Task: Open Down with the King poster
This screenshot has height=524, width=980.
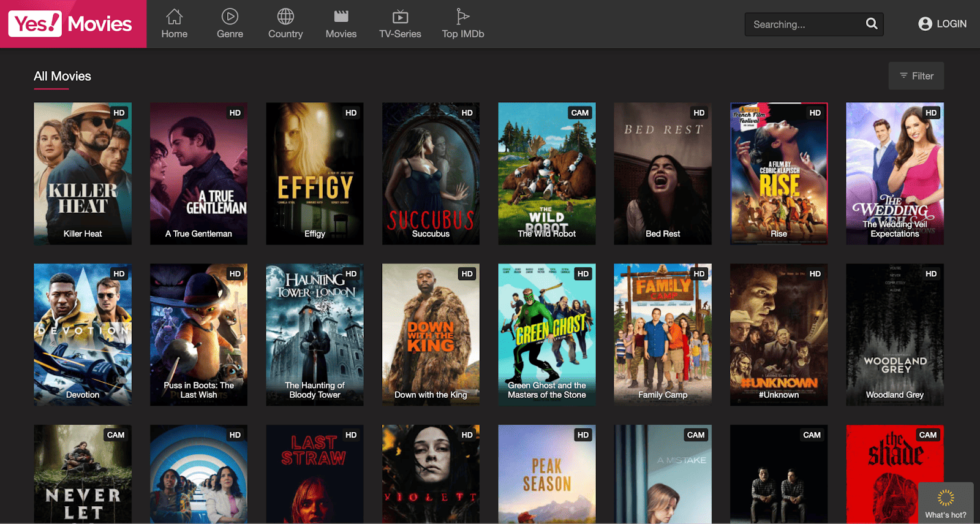Action: tap(431, 335)
